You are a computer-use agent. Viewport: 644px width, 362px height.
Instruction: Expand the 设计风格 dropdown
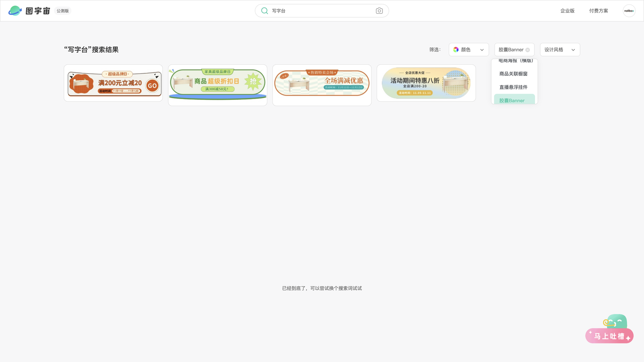click(x=560, y=50)
